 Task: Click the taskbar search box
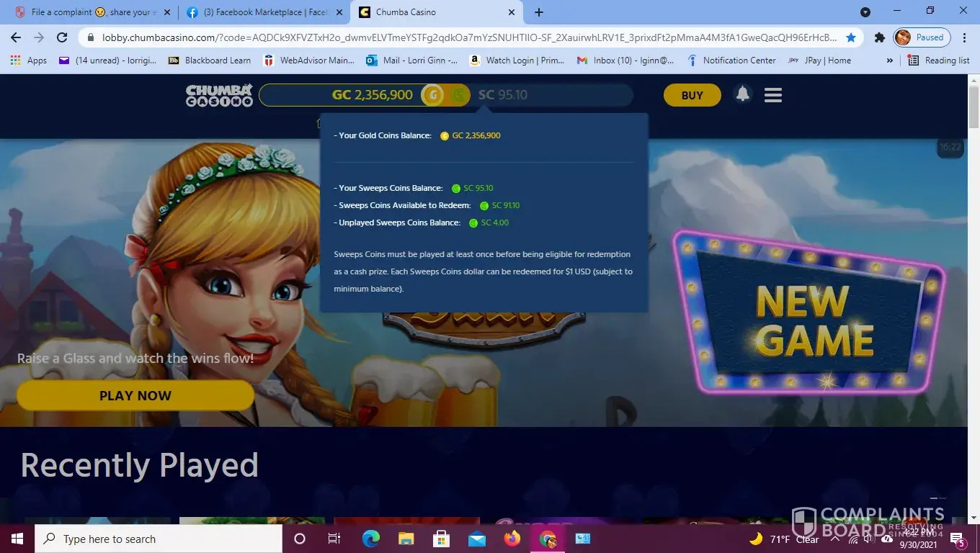pyautogui.click(x=159, y=539)
